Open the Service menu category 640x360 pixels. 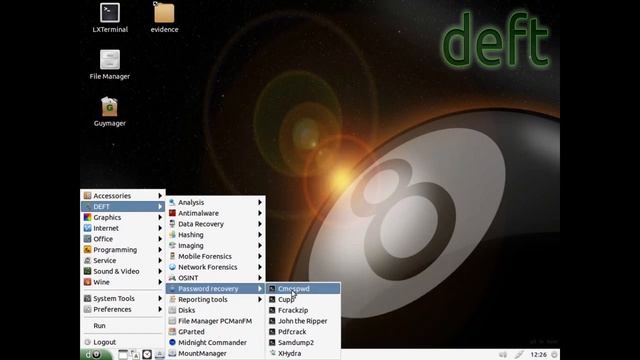(123, 260)
